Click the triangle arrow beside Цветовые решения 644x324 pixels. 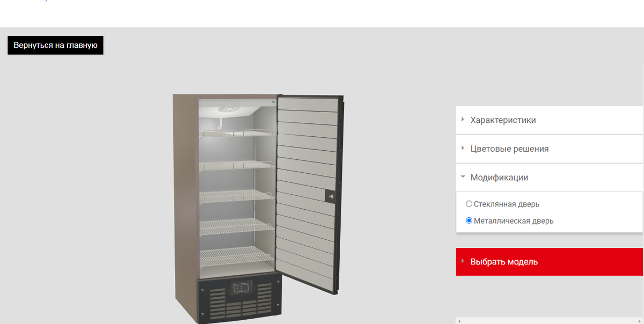tap(463, 148)
